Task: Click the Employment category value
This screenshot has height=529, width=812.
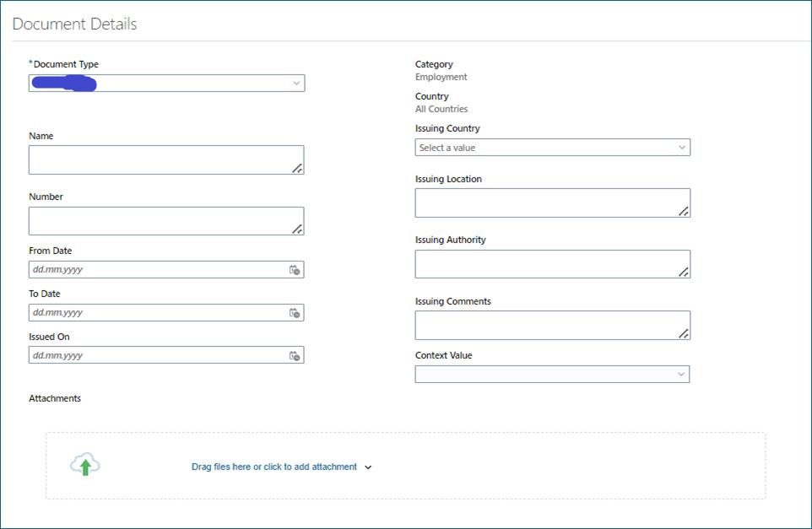Action: (441, 77)
